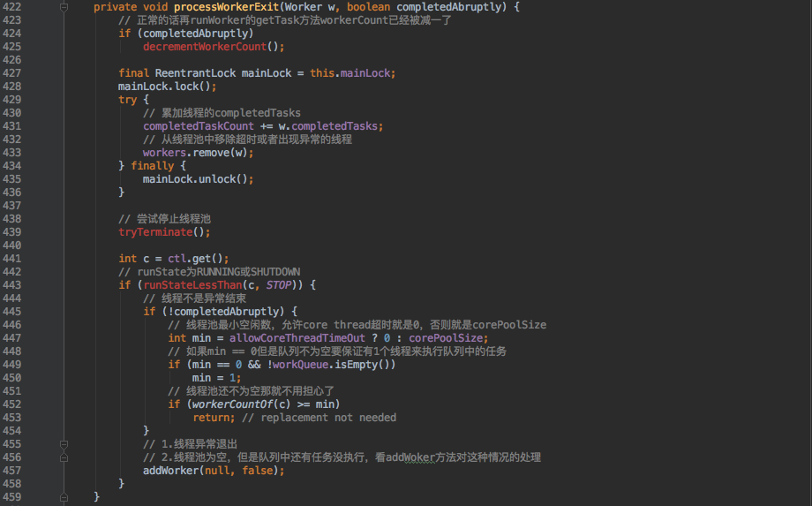The image size is (812, 506).
Task: Click !completedAbruptly condition on line 445
Action: [222, 312]
